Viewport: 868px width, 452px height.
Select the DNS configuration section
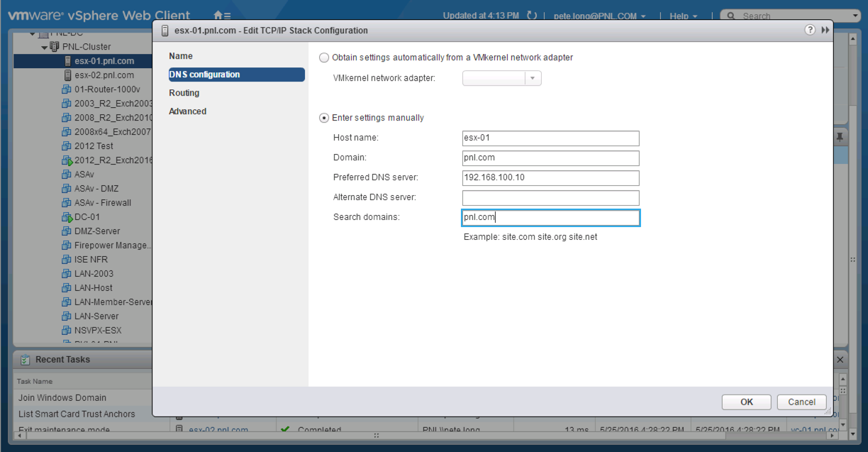point(236,75)
